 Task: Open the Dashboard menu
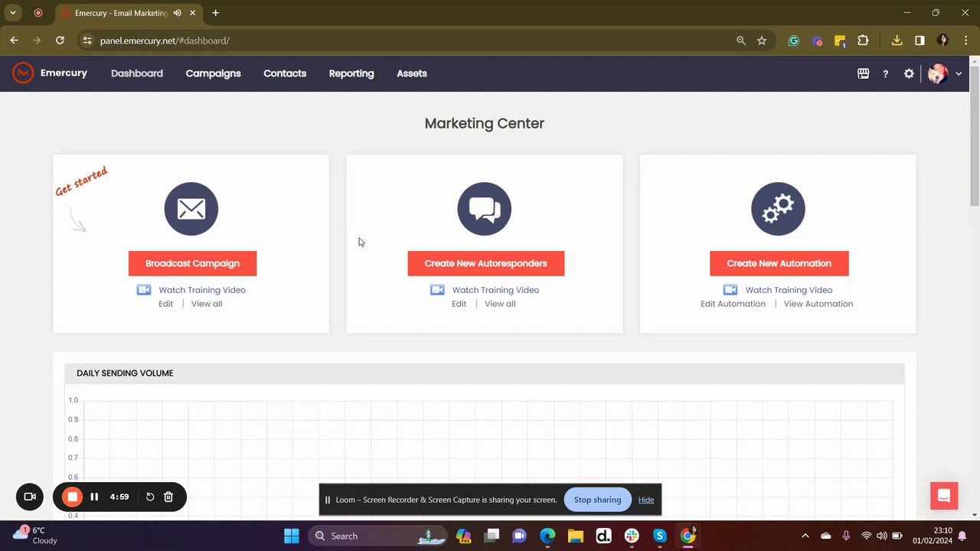click(x=137, y=73)
